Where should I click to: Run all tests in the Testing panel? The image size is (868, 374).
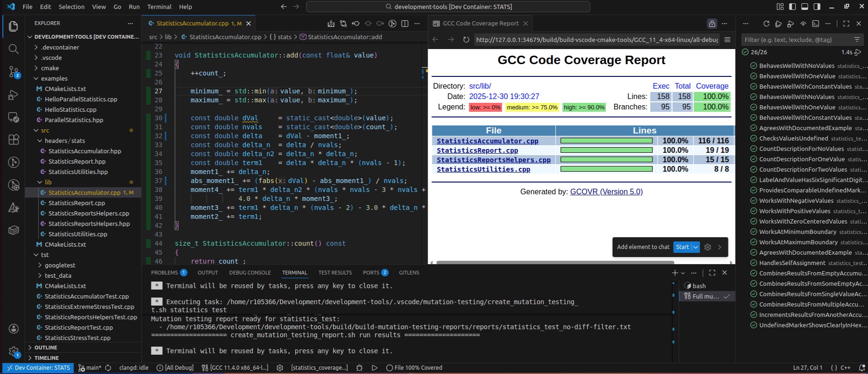point(778,24)
